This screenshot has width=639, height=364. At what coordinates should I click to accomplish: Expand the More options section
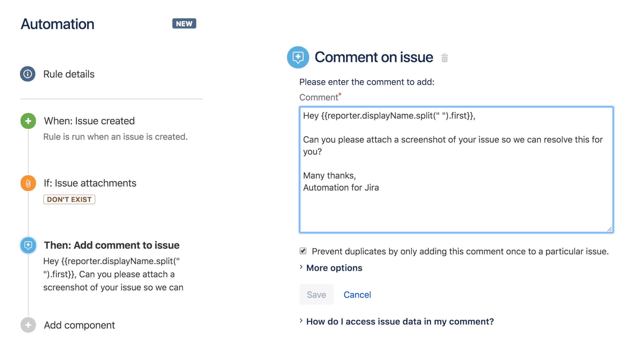(x=334, y=268)
